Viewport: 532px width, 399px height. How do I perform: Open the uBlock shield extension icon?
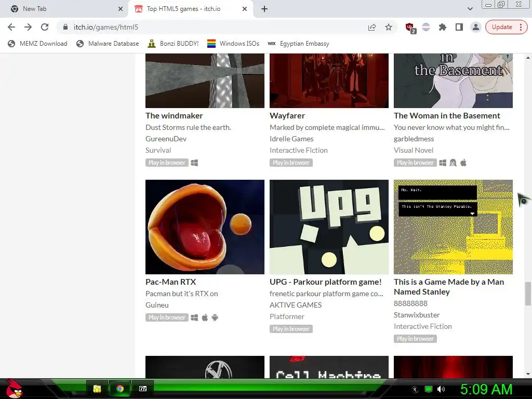[410, 28]
